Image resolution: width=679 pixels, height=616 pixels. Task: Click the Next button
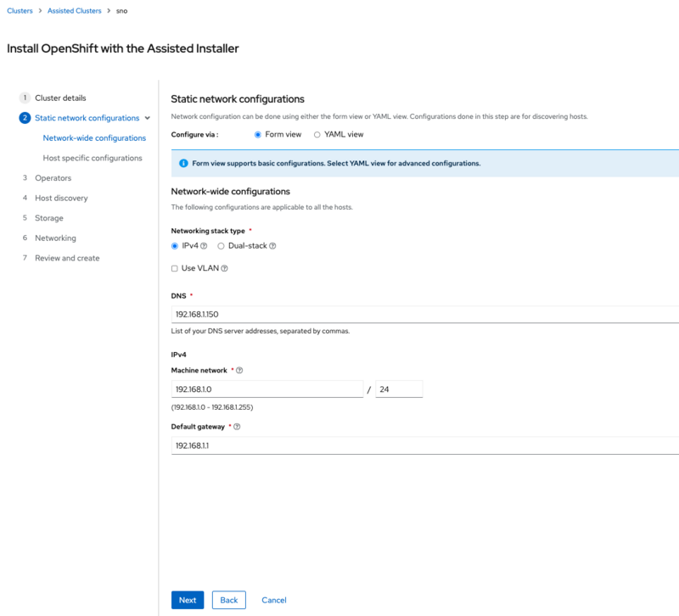(188, 600)
